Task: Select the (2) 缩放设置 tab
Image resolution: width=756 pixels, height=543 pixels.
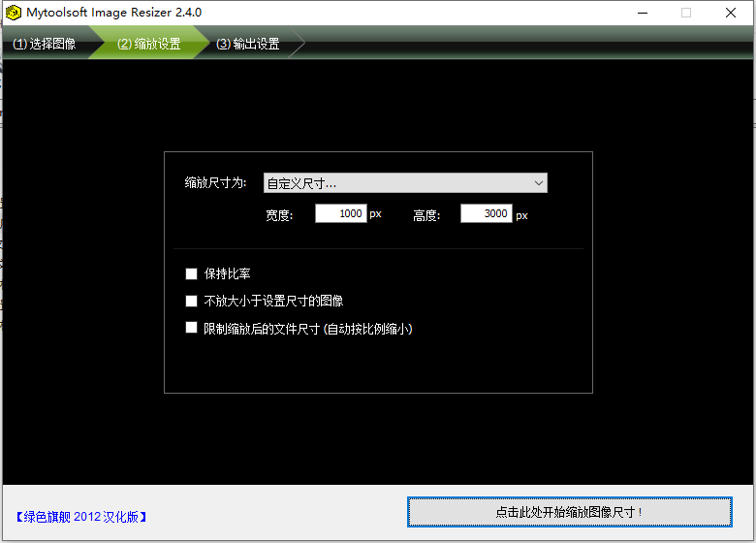Action: 149,44
